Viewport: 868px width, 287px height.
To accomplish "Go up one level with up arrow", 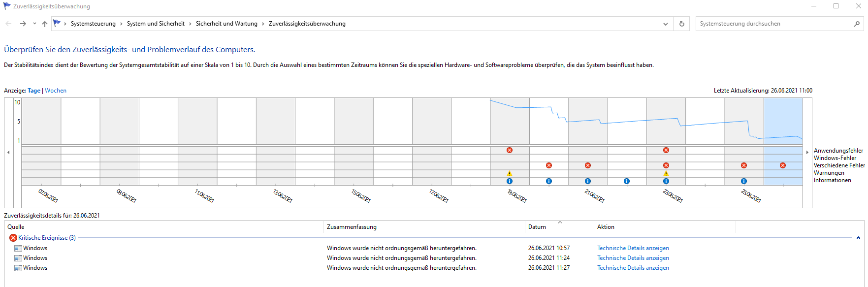I will pyautogui.click(x=45, y=24).
